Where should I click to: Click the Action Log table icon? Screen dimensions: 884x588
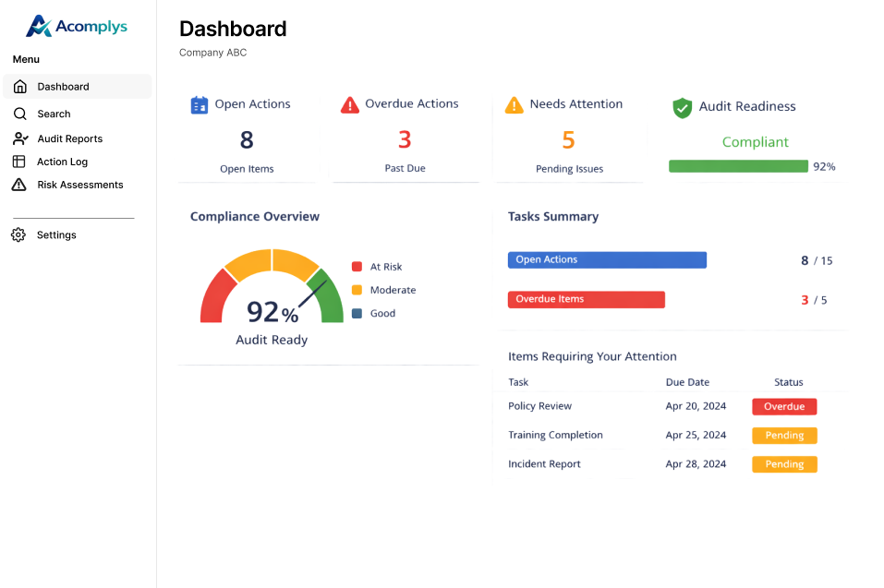tap(19, 162)
